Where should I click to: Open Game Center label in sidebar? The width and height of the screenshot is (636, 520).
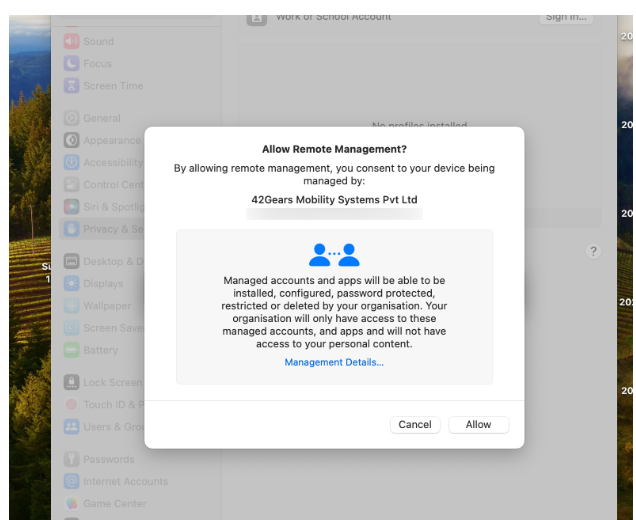114,503
